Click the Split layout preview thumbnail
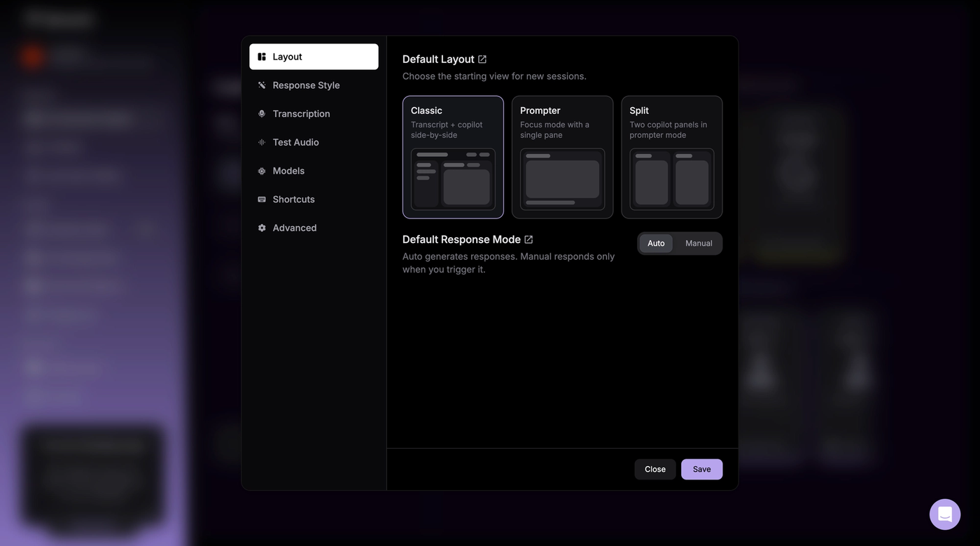Image resolution: width=980 pixels, height=546 pixels. tap(672, 179)
